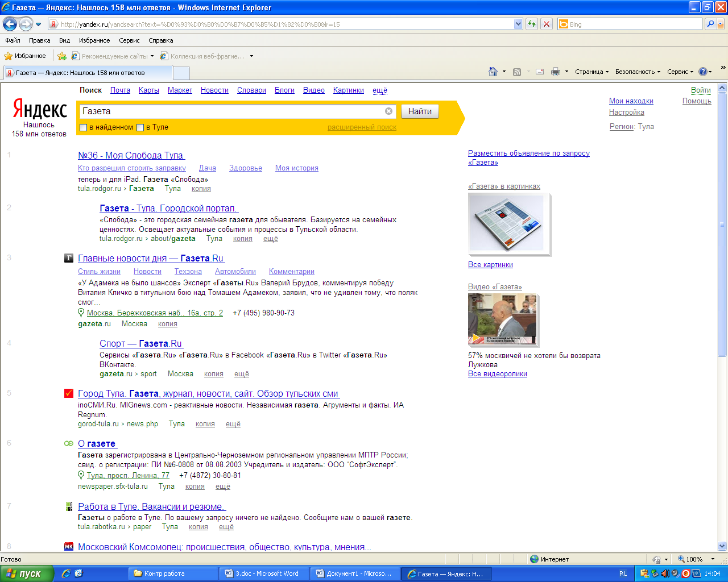Viewport: 728px width, 582px height.
Task: Click the IE Back navigation button
Action: 10,24
